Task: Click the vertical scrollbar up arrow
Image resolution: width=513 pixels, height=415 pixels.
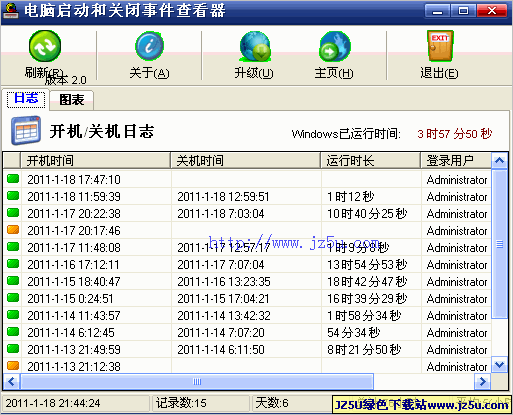Action: click(x=499, y=161)
